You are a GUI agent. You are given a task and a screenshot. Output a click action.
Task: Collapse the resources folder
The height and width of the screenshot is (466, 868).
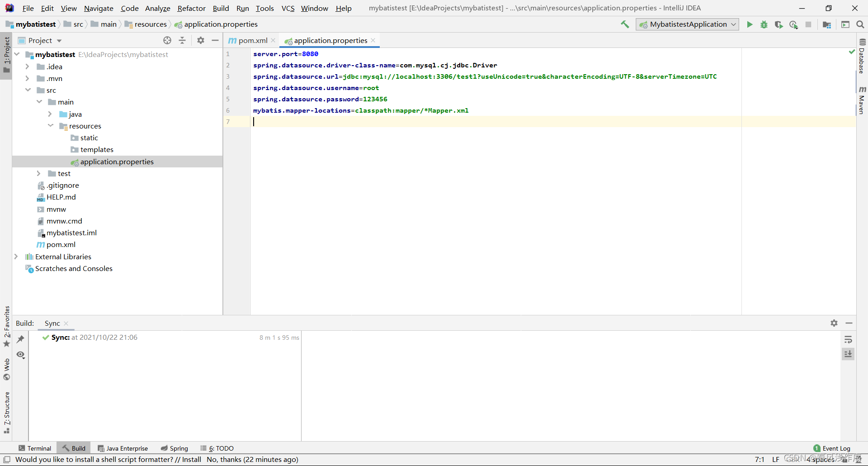[x=51, y=126]
